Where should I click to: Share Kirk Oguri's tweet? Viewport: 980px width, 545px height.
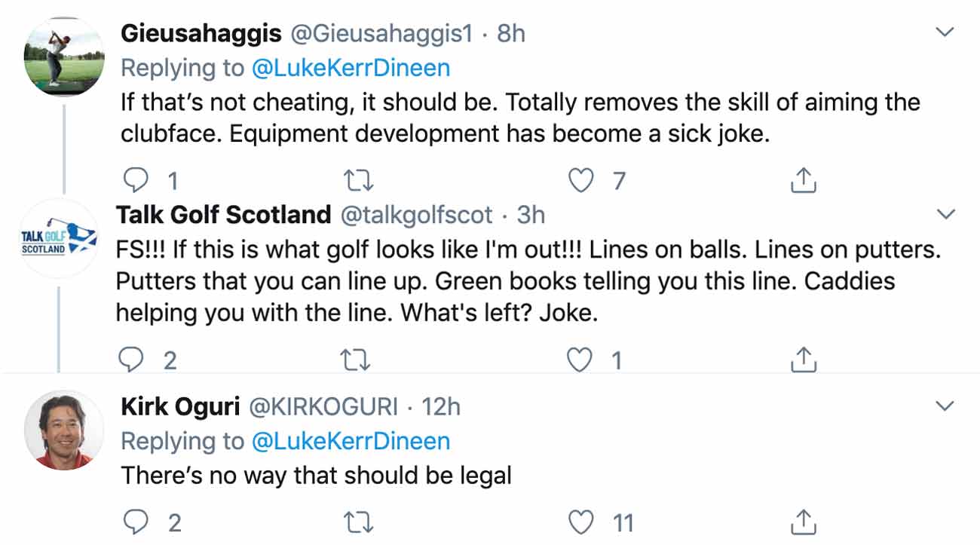pyautogui.click(x=804, y=522)
